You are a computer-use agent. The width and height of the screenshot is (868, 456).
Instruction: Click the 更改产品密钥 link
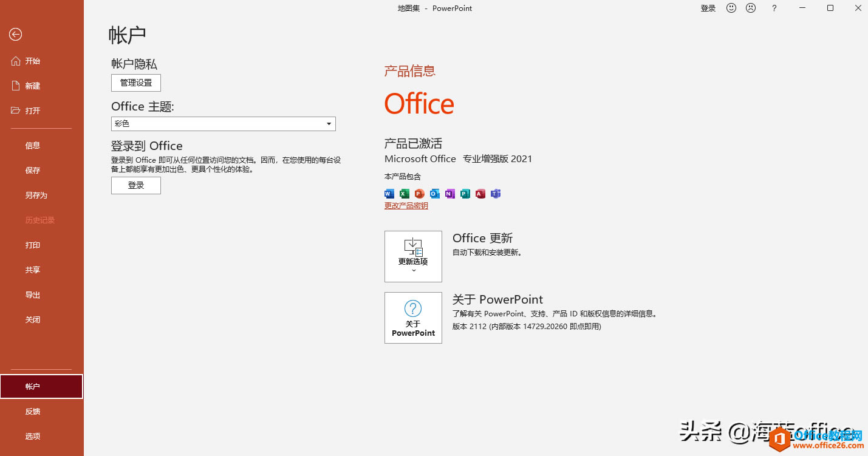point(406,206)
